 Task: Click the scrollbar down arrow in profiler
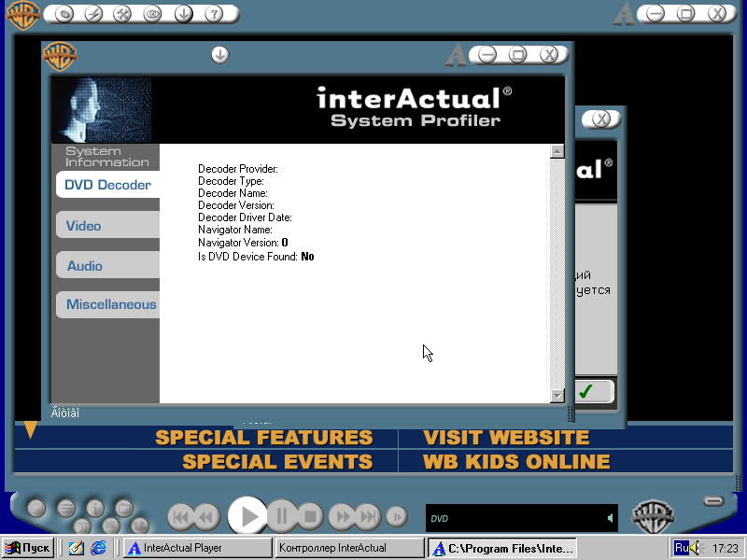pyautogui.click(x=557, y=396)
